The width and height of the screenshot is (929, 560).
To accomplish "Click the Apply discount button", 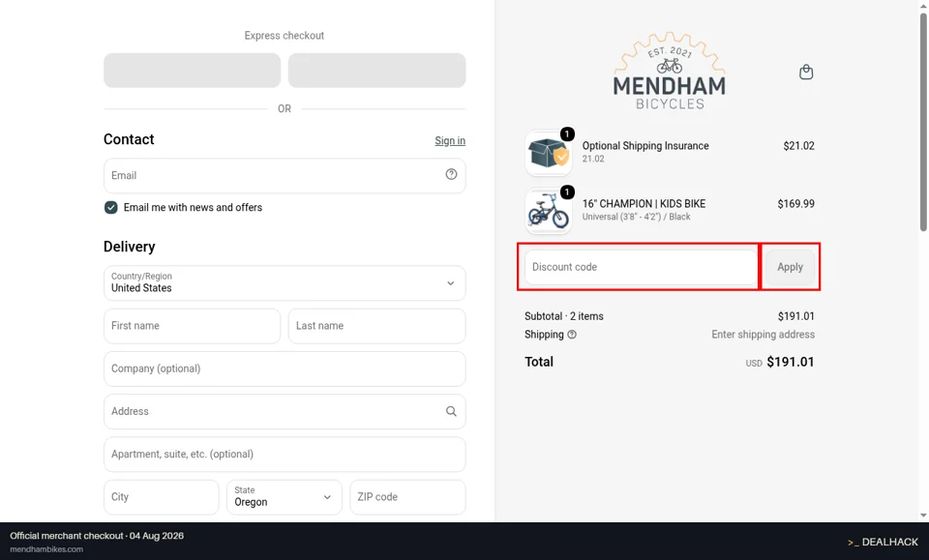I will click(x=790, y=267).
